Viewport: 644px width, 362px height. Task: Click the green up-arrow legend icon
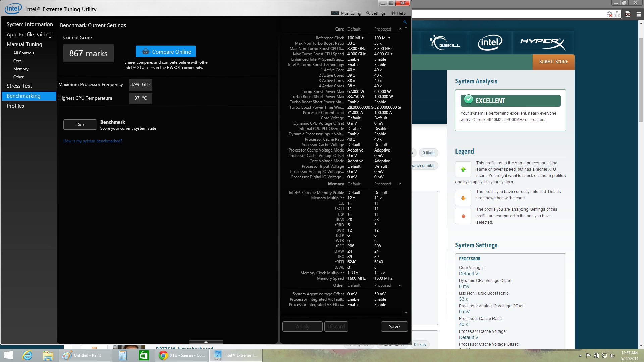pyautogui.click(x=463, y=169)
